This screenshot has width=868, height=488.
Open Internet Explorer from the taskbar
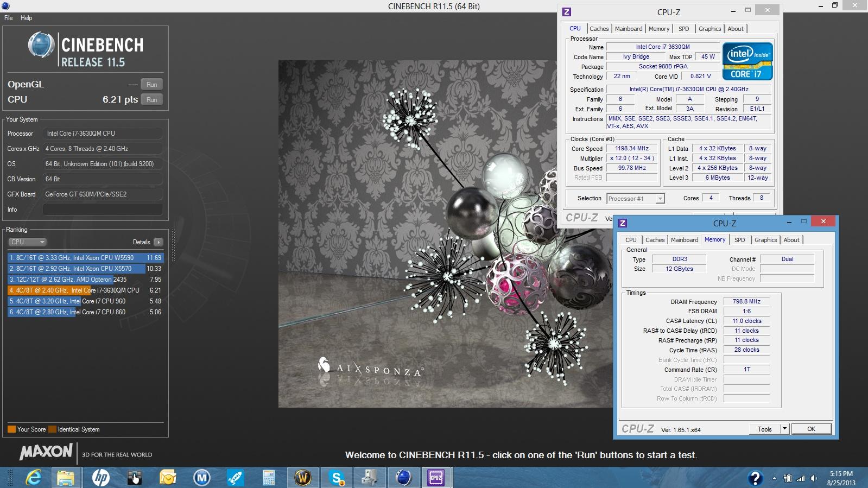pos(34,478)
